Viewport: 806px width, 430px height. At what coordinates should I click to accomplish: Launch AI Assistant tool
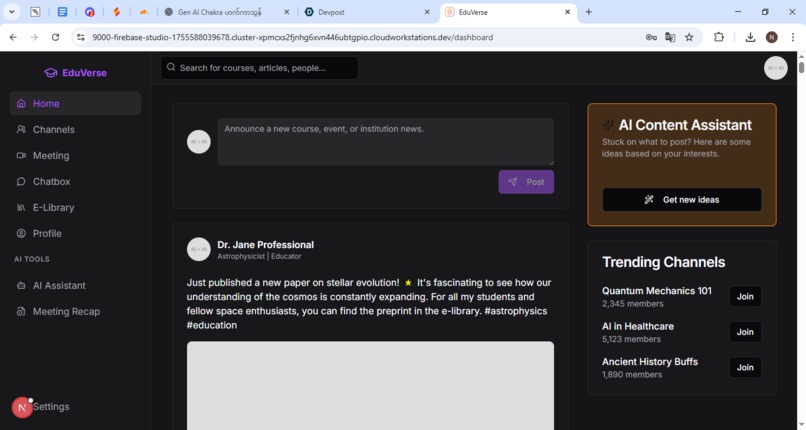75,285
